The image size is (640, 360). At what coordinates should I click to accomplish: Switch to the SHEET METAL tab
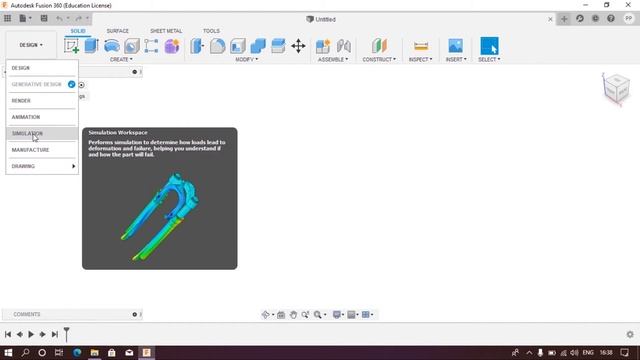click(166, 31)
